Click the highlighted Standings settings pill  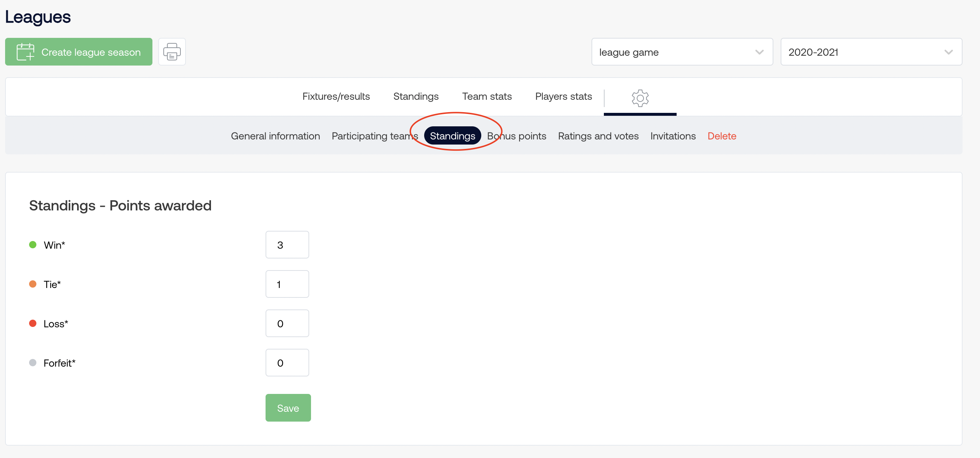452,136
